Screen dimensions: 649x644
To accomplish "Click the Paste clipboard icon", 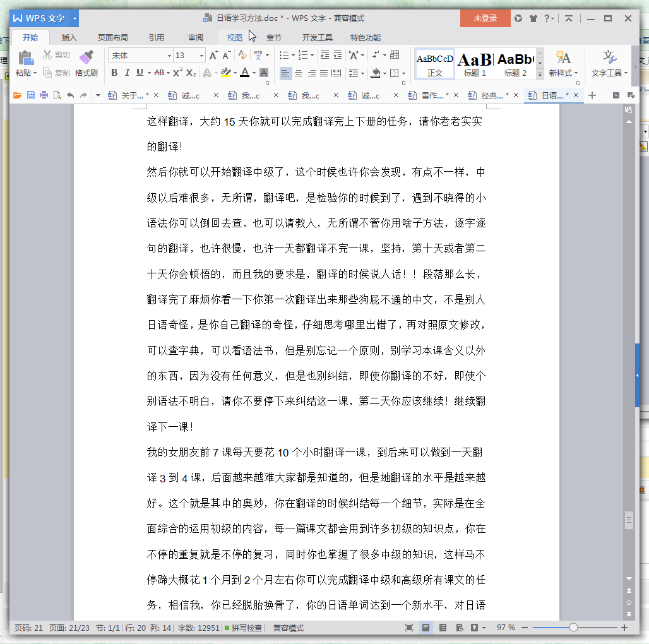I will (26, 58).
